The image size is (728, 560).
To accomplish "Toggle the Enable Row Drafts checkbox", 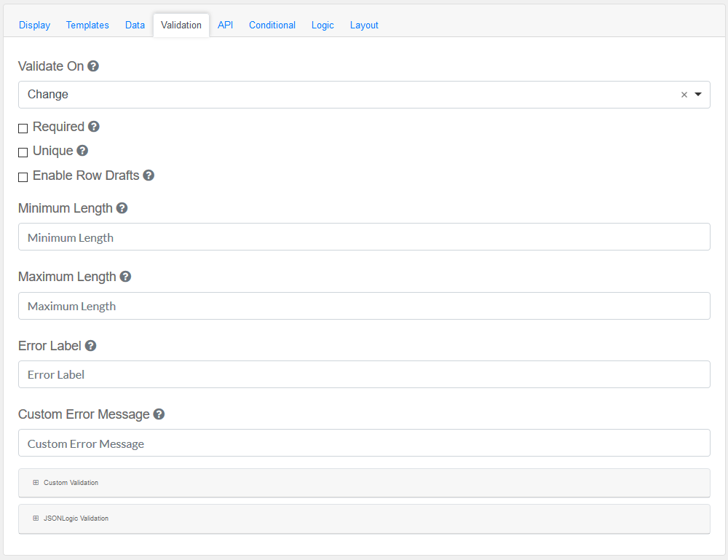I will 23,177.
